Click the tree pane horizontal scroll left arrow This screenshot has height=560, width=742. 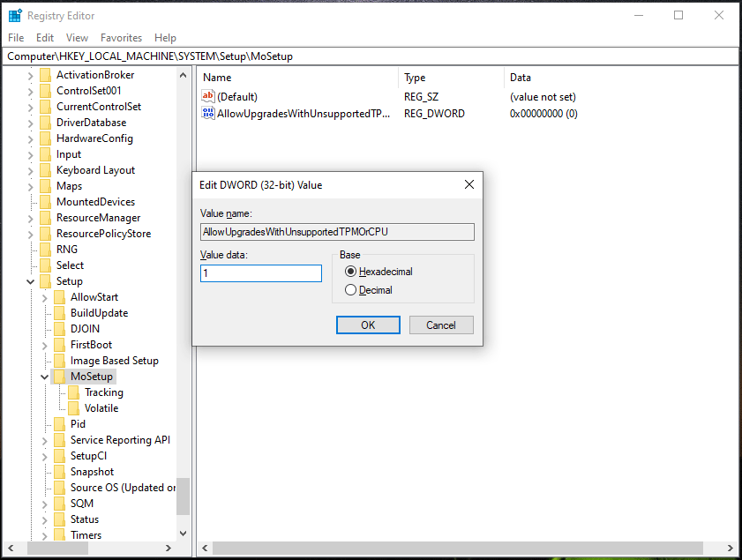[x=11, y=549]
